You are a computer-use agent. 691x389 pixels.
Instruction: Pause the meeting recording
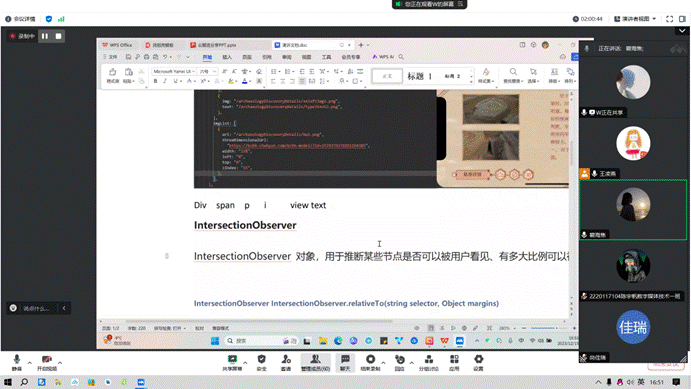point(45,36)
